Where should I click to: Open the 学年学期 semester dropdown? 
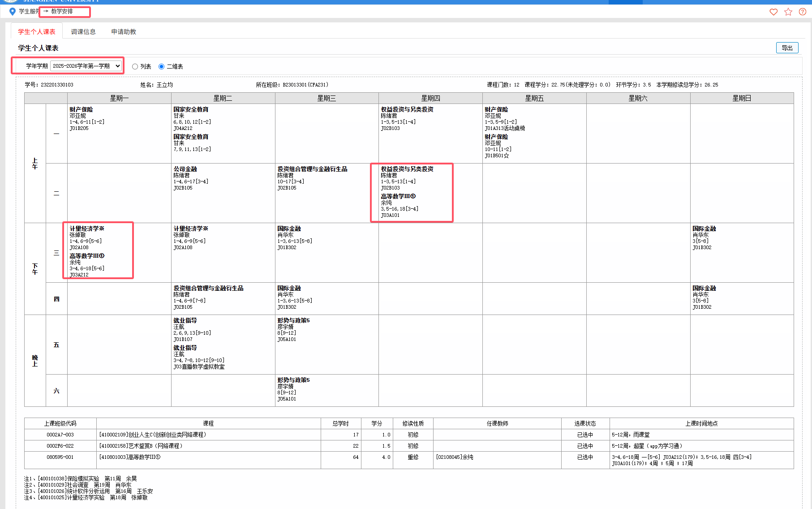click(x=86, y=66)
